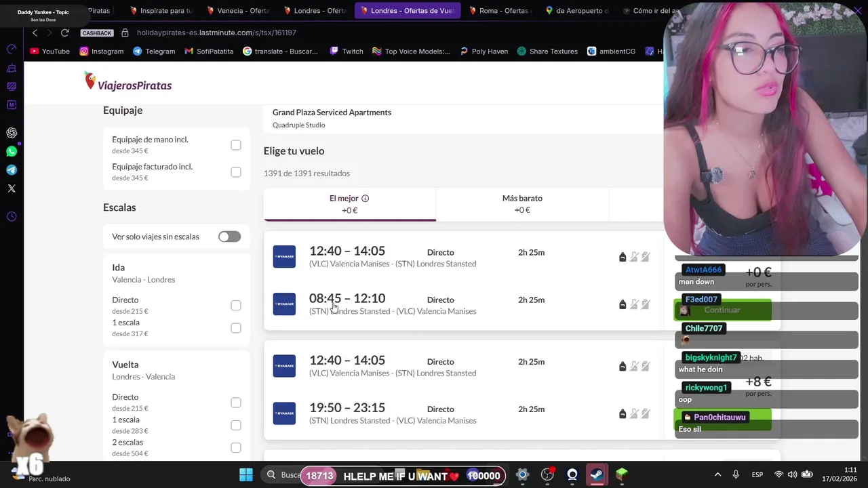Open the Poly Haven bookmark
The width and height of the screenshot is (868, 488).
tap(484, 51)
